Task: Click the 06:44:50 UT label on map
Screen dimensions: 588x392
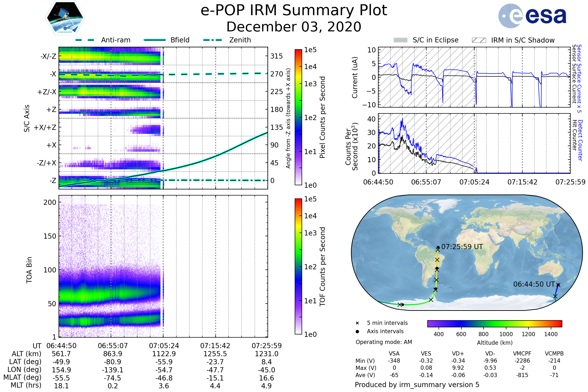Action: pyautogui.click(x=534, y=284)
